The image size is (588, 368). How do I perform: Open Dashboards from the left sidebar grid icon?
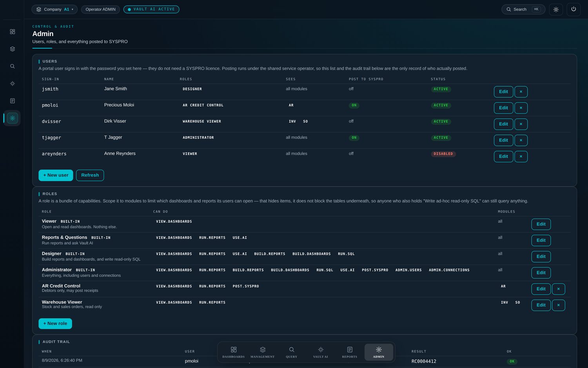(x=12, y=32)
